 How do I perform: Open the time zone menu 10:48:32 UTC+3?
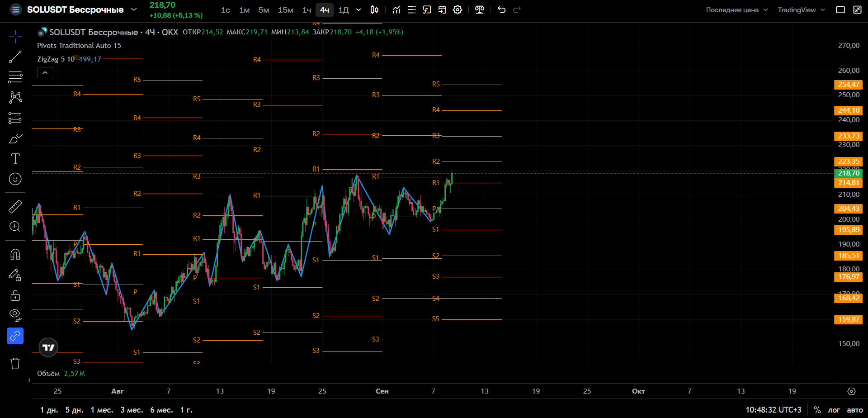(x=773, y=410)
